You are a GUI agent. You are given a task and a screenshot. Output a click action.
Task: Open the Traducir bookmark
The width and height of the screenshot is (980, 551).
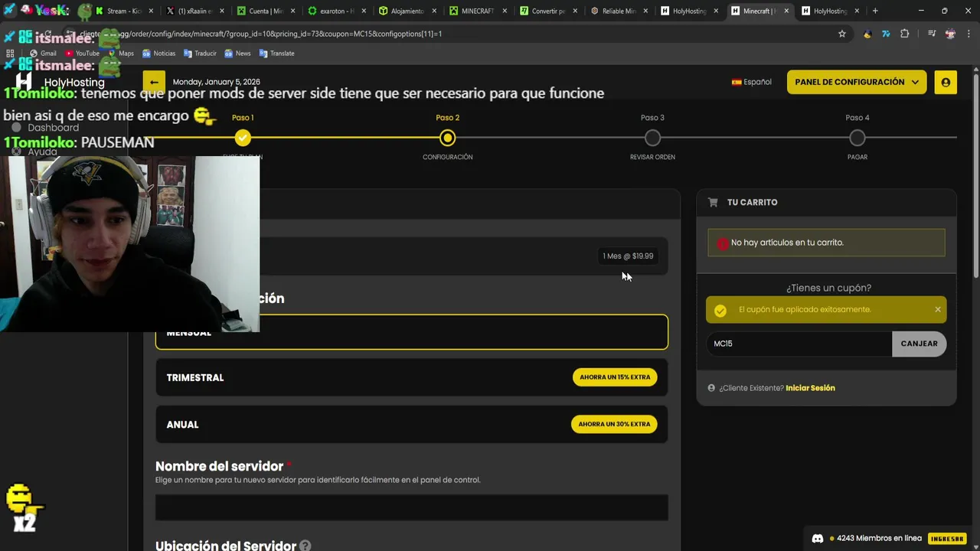click(200, 54)
